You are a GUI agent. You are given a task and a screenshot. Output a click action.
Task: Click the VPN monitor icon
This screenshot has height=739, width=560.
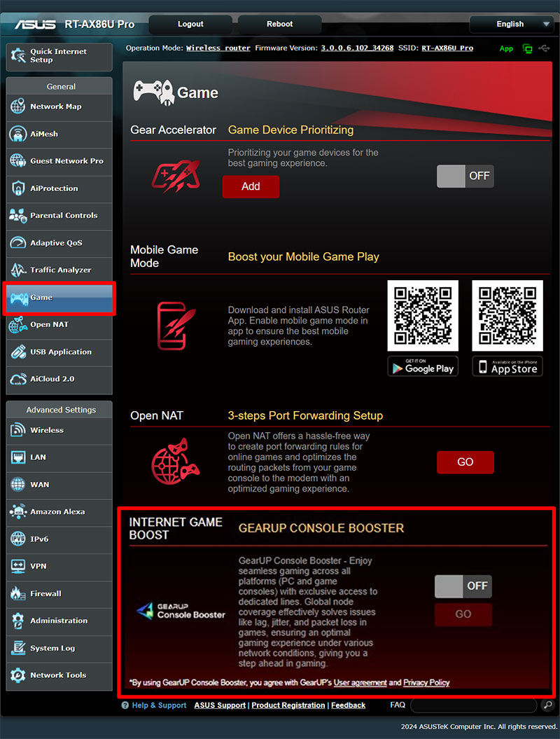point(18,566)
